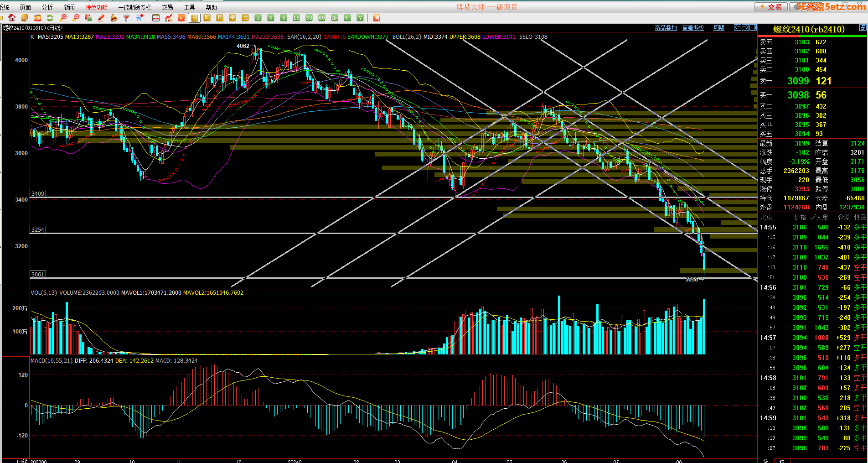Click the 3254 horizontal price level label
This screenshot has height=463, width=868.
pyautogui.click(x=38, y=229)
